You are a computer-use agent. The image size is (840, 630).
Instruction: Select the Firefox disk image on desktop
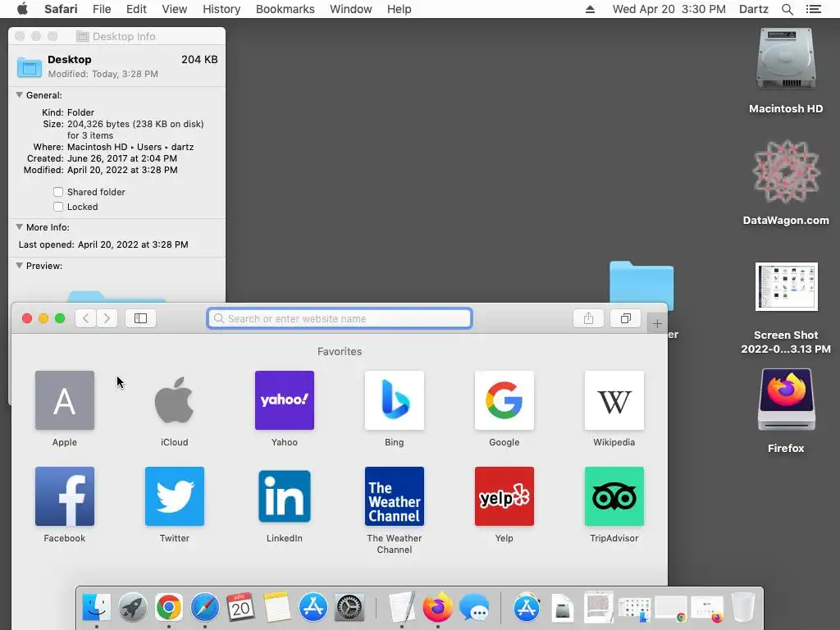point(786,399)
